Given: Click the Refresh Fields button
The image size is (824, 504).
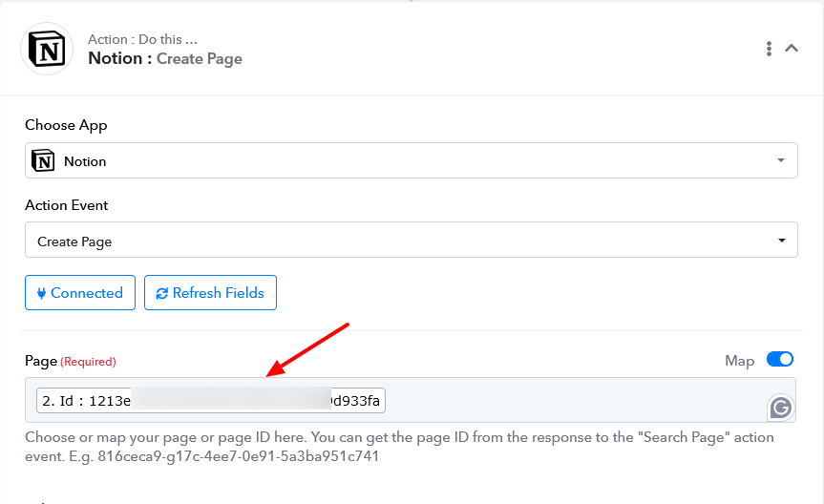Looking at the screenshot, I should (210, 293).
